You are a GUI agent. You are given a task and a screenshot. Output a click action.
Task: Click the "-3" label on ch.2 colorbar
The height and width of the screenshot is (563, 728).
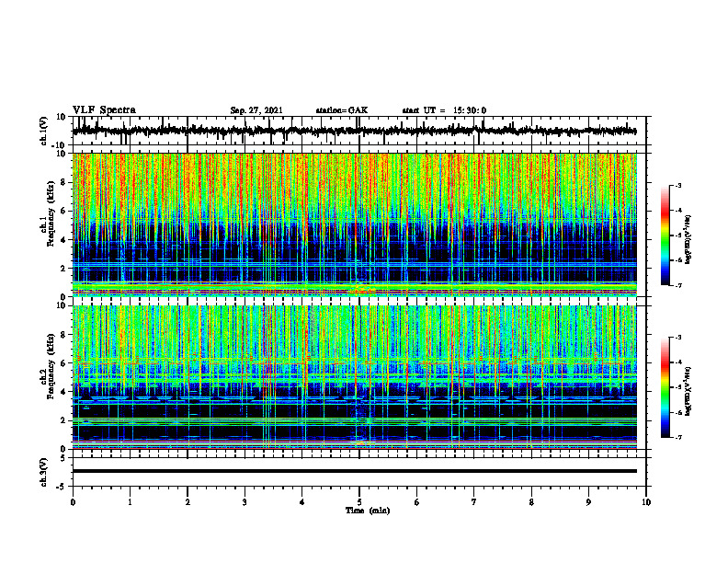[x=677, y=338]
